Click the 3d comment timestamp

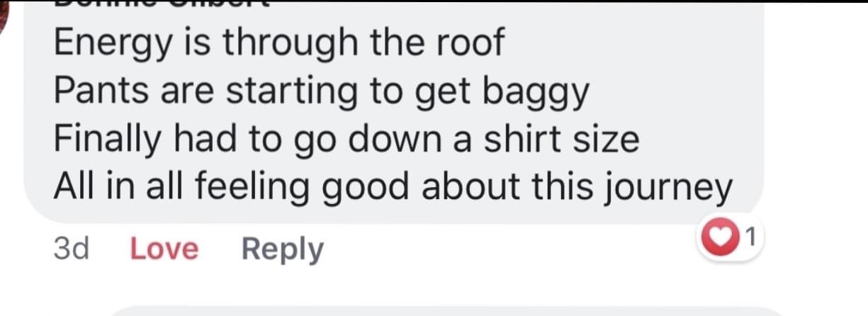click(71, 249)
